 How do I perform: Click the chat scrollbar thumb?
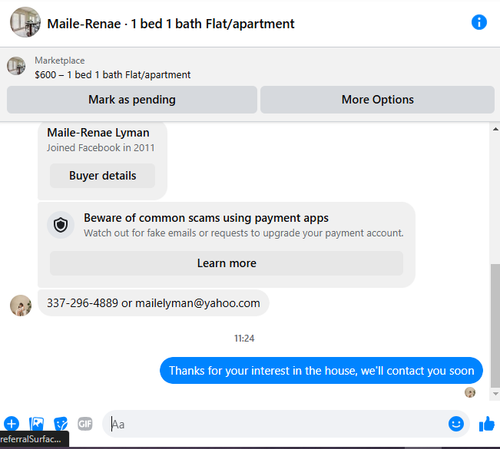click(x=495, y=326)
